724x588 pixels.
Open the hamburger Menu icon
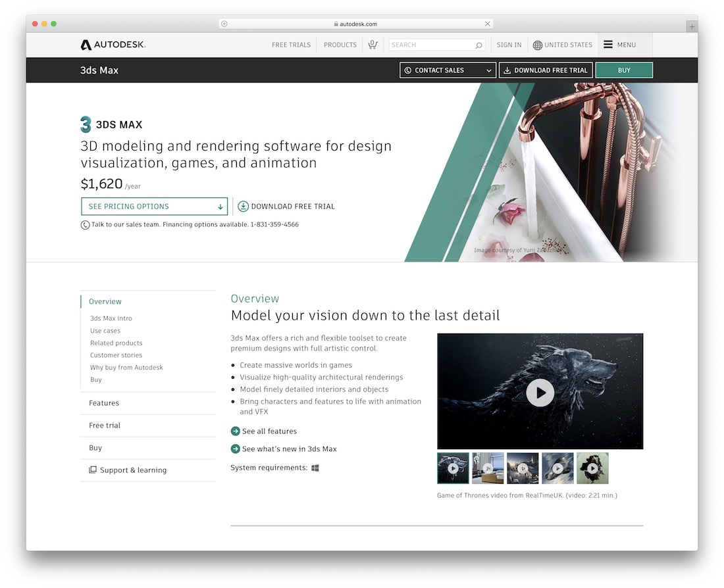[608, 44]
